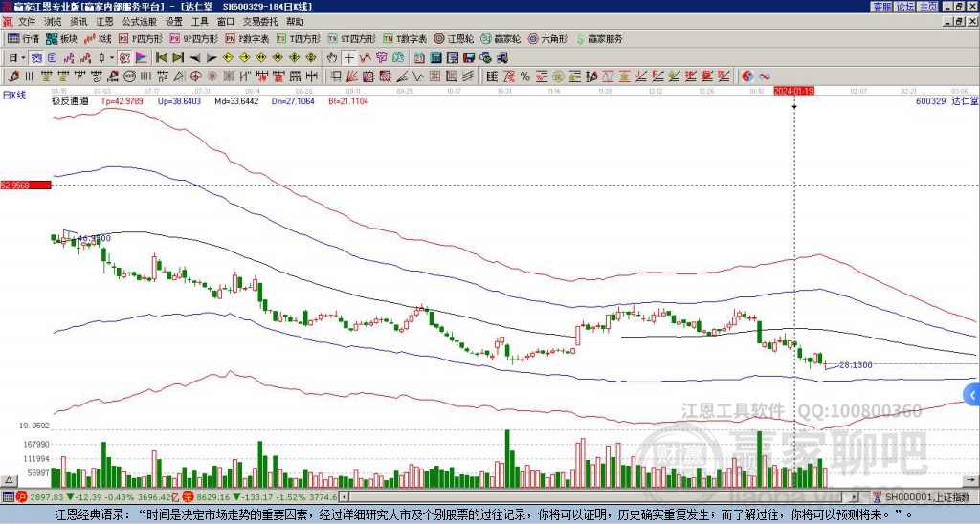
Task: Open the 公式选股 menu
Action: (140, 22)
